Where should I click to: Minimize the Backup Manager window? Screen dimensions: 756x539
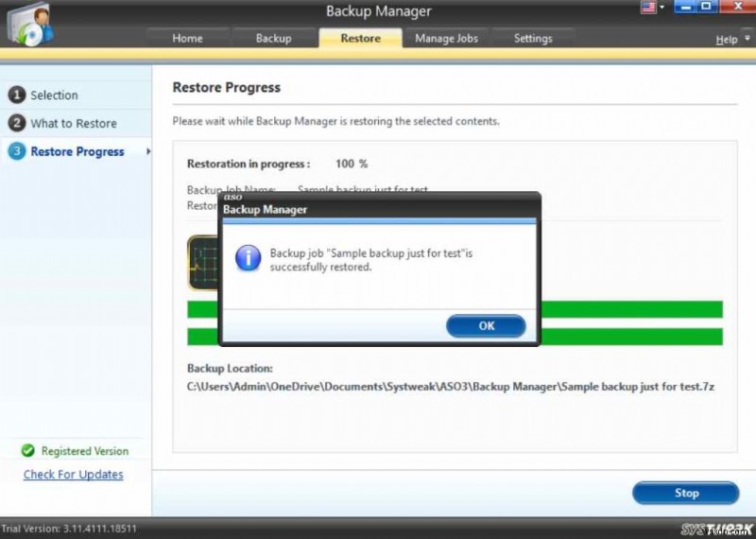click(686, 7)
